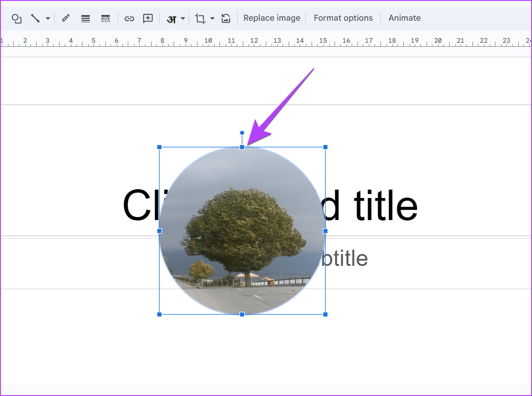
Task: Add a comment to the slide
Action: click(148, 18)
